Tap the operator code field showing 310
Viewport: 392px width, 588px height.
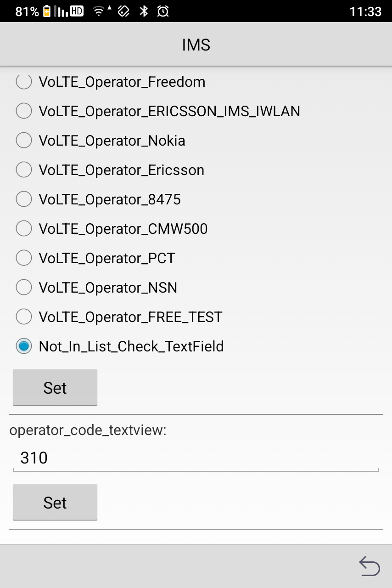[x=196, y=458]
